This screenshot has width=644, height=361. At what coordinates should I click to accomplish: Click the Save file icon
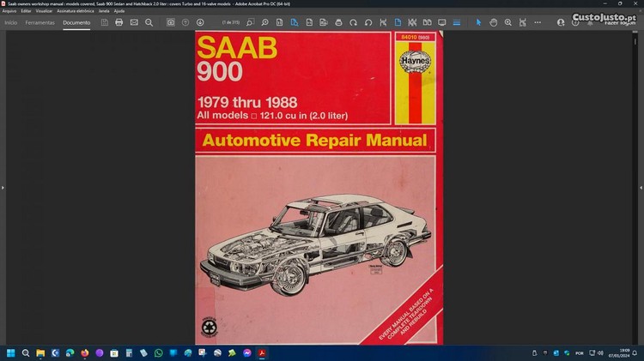[104, 22]
